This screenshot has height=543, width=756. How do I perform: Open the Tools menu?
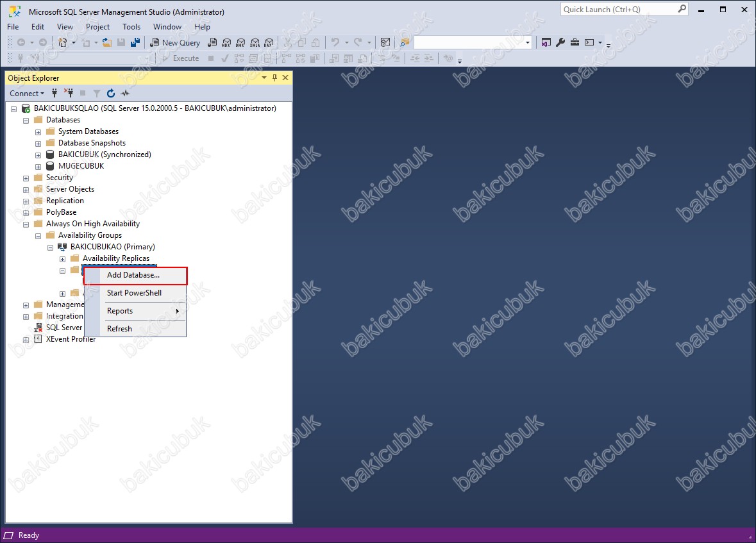[x=131, y=27]
